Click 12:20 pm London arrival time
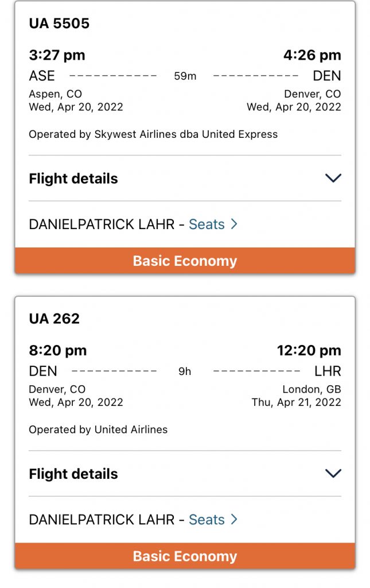Screen dimensions: 370x588 (x=309, y=350)
